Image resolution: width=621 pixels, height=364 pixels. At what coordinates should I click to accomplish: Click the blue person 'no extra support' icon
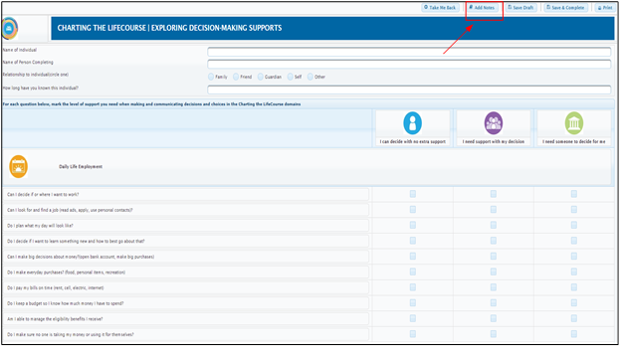pyautogui.click(x=412, y=123)
